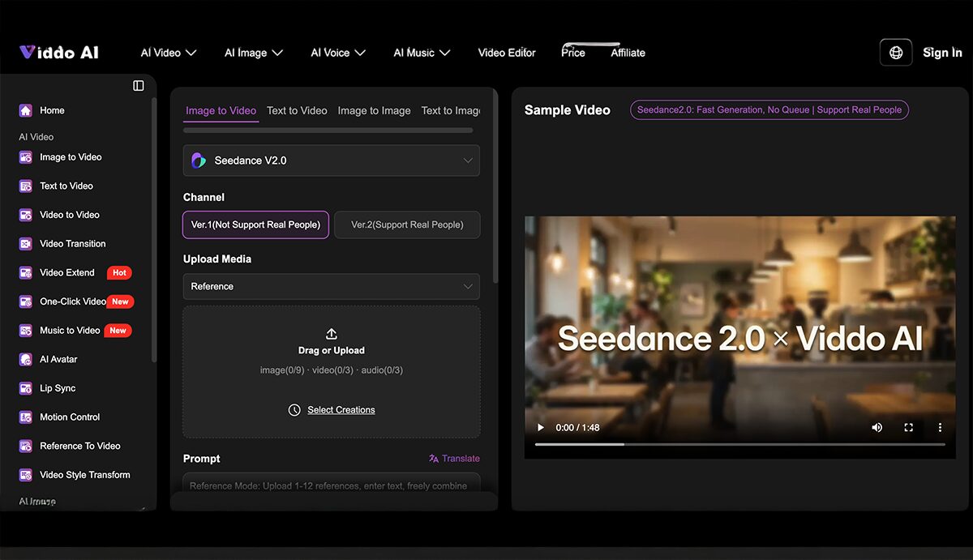Mute the sample video with the speaker icon
This screenshot has height=560, width=973.
877,427
